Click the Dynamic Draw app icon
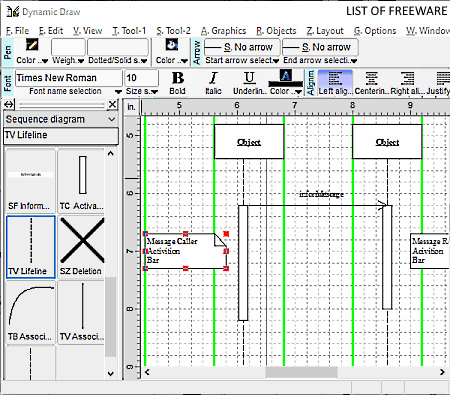 13,12
